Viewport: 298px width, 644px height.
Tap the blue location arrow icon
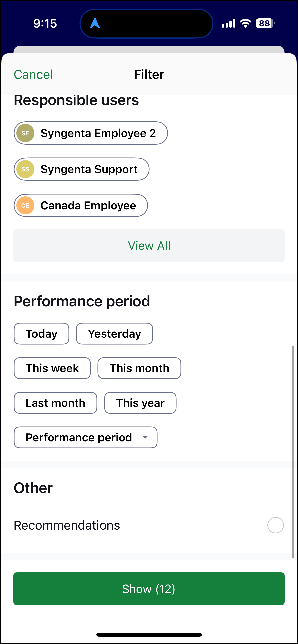[95, 23]
